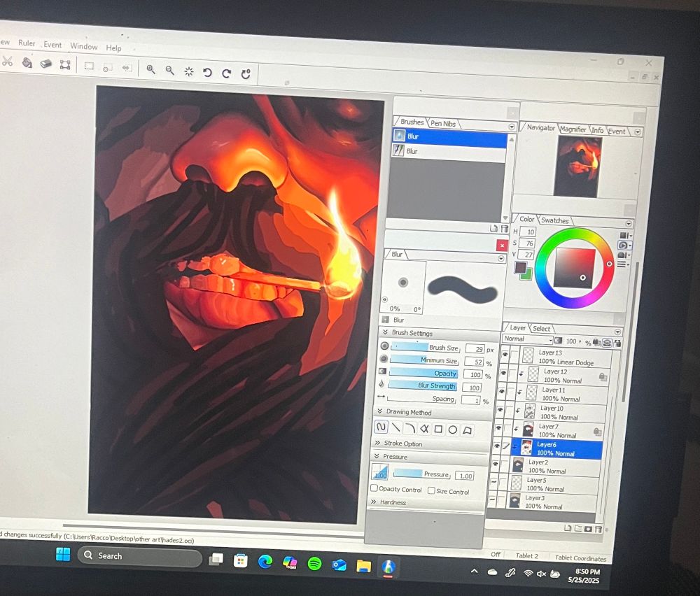Select the eraser clear icon in toolbar
This screenshot has height=596, width=700.
(x=46, y=64)
